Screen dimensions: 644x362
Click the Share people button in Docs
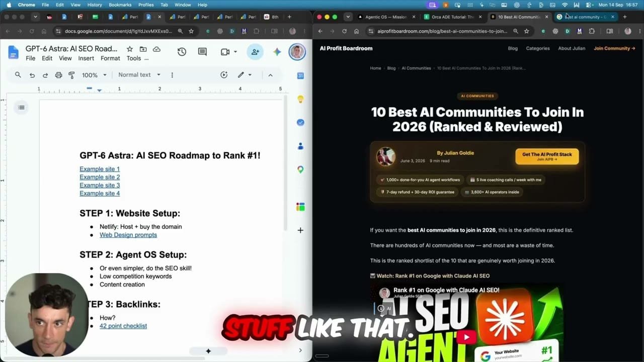[x=255, y=52]
